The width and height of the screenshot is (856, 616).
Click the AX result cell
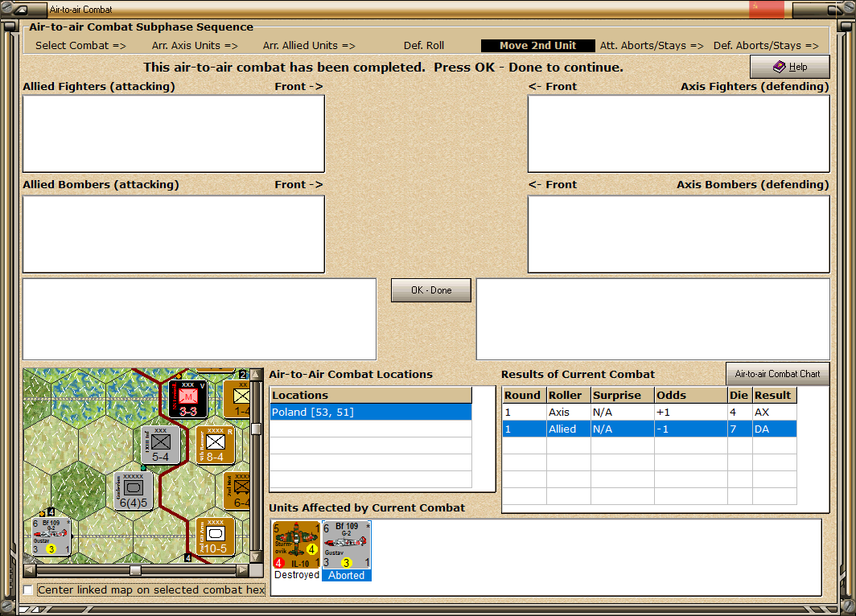(x=774, y=412)
